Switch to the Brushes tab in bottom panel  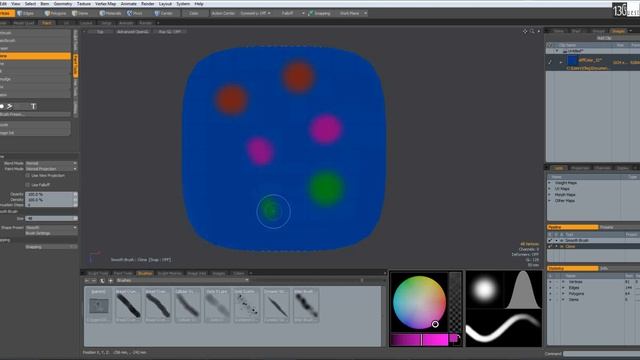(x=144, y=273)
